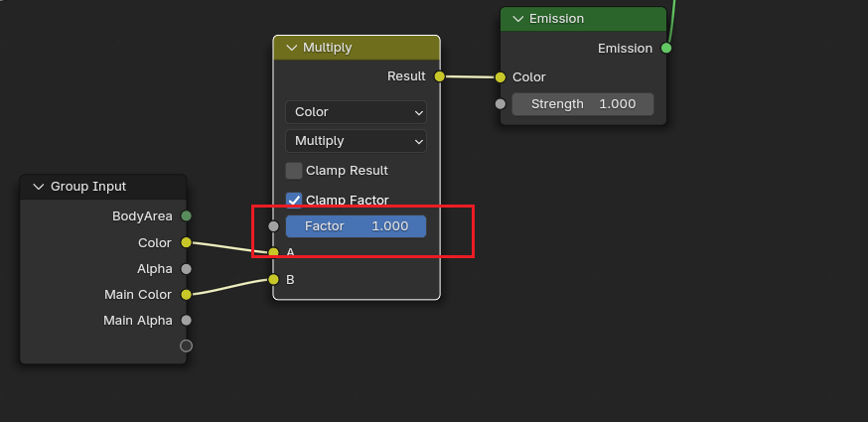The width and height of the screenshot is (868, 422).
Task: Collapse the Multiply node using its chevron
Action: [291, 48]
